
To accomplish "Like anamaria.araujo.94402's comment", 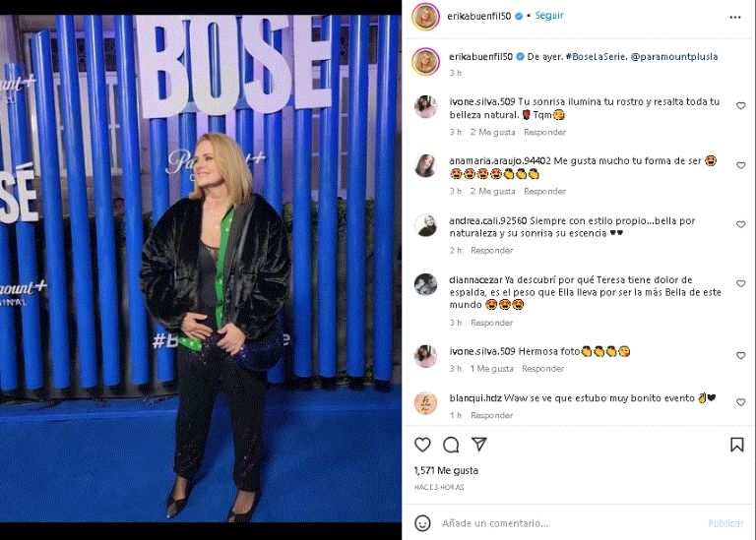I will click(x=740, y=165).
